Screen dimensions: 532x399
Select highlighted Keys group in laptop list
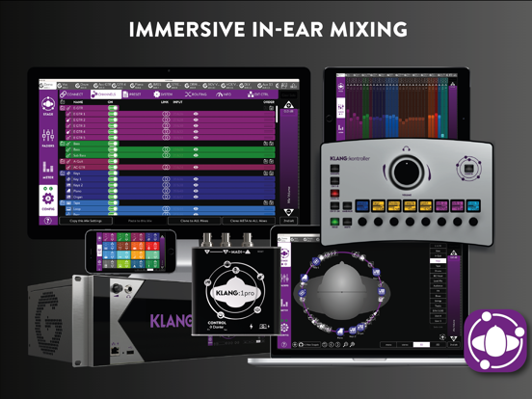[438, 261]
